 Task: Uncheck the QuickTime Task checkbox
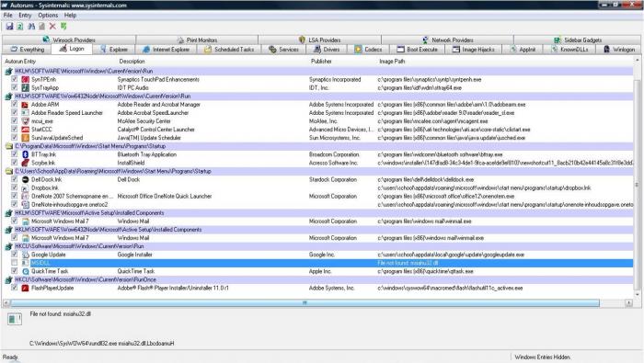15,271
